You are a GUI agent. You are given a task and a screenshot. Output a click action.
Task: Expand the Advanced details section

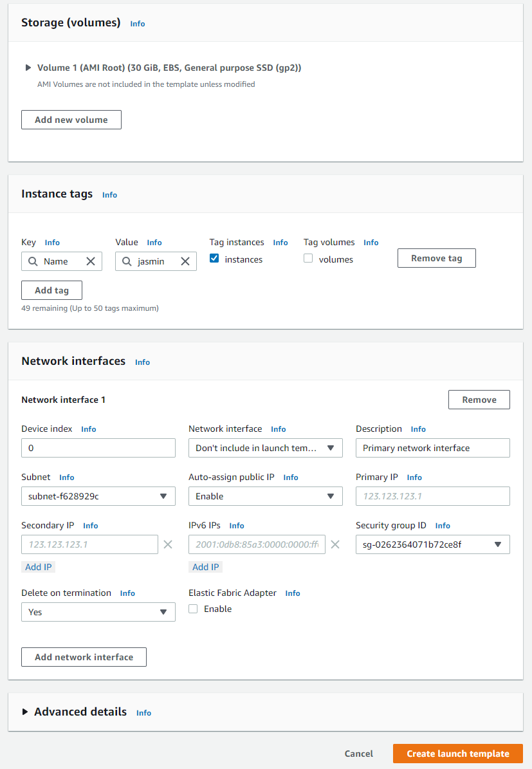(24, 712)
